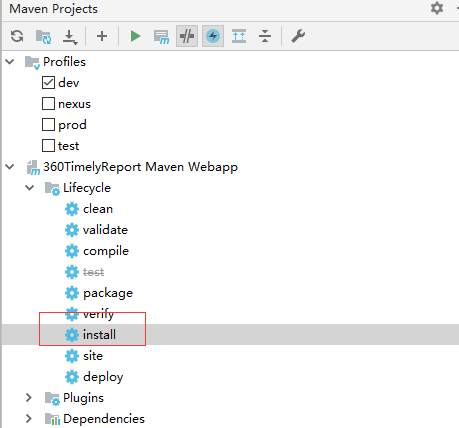This screenshot has width=459, height=428.
Task: Click the 360TimelyReport Maven project icon
Action: coord(33,167)
